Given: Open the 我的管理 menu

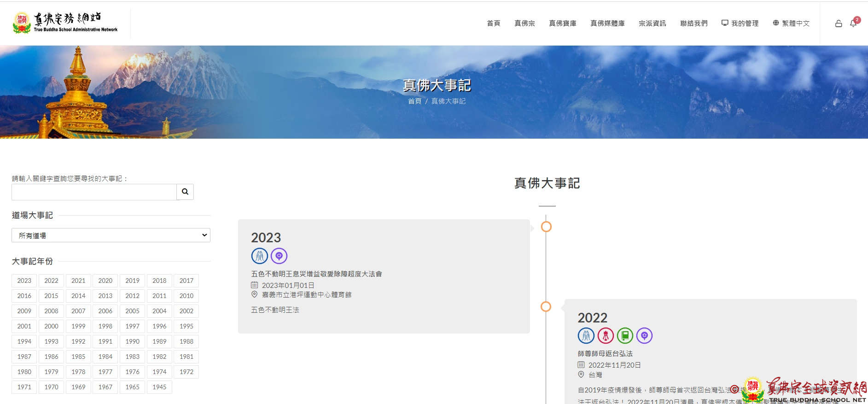Looking at the screenshot, I should (740, 23).
